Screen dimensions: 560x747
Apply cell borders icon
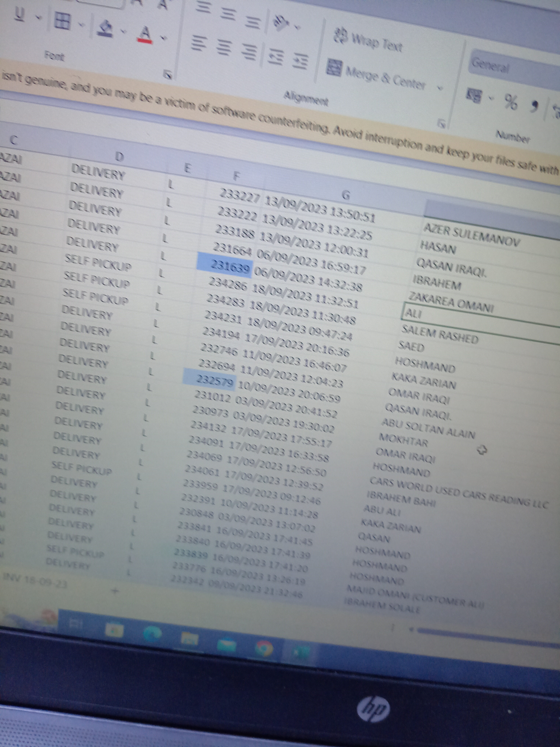tap(63, 21)
